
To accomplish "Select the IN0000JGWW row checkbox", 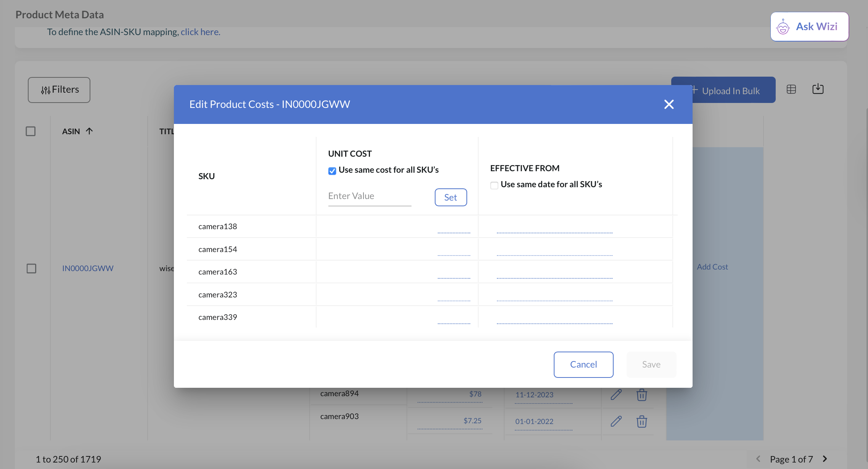I will [x=31, y=268].
